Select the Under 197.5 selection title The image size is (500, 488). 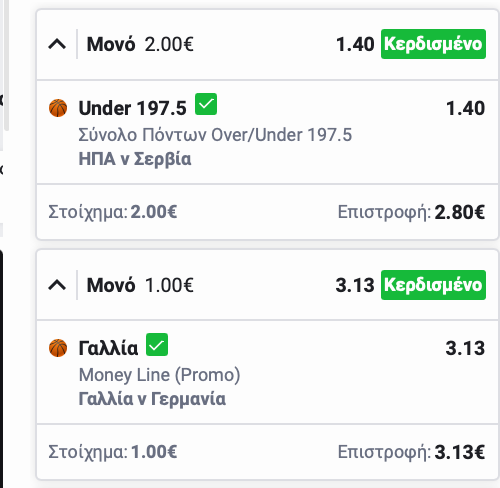click(133, 108)
